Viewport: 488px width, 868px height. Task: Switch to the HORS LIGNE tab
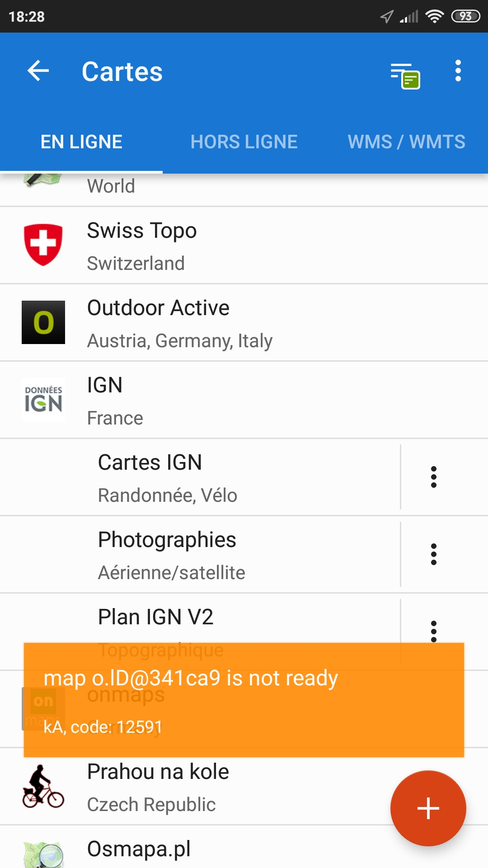pos(244,142)
